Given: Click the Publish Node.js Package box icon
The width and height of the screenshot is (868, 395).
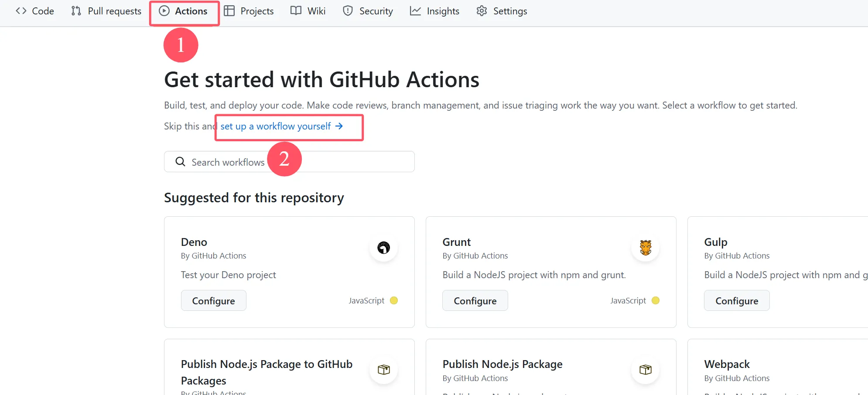Looking at the screenshot, I should click(x=645, y=370).
